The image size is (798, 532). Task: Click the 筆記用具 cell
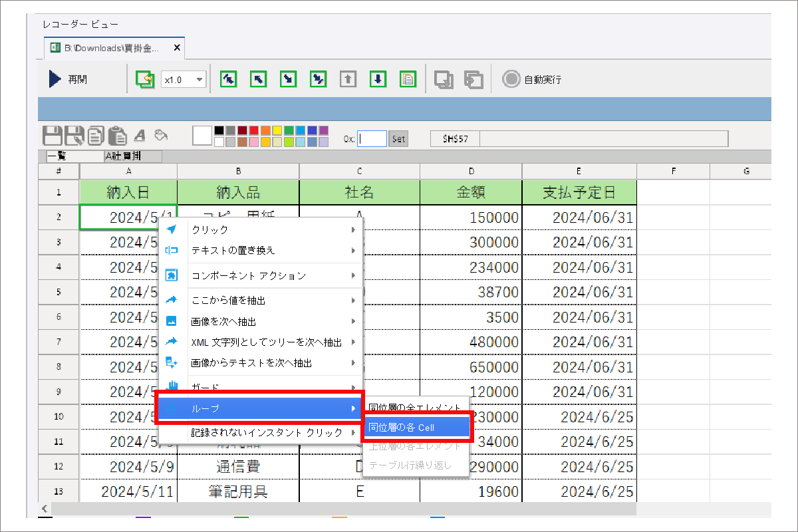pos(238,491)
